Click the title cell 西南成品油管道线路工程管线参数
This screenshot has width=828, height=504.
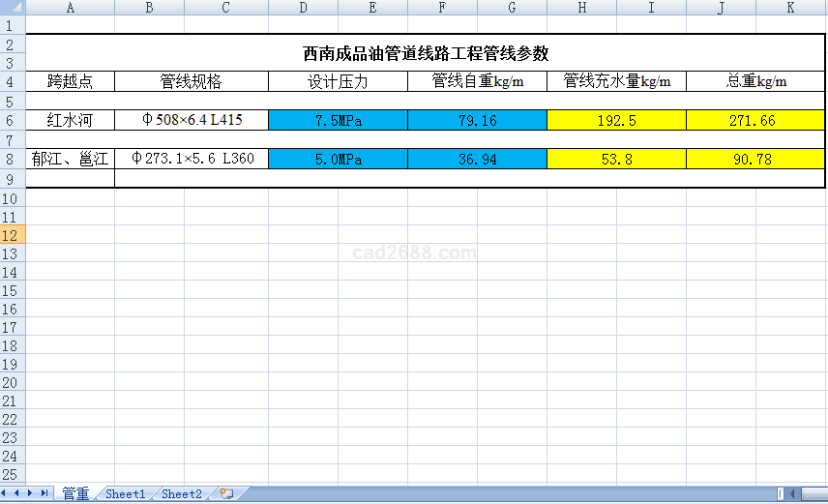click(x=426, y=53)
